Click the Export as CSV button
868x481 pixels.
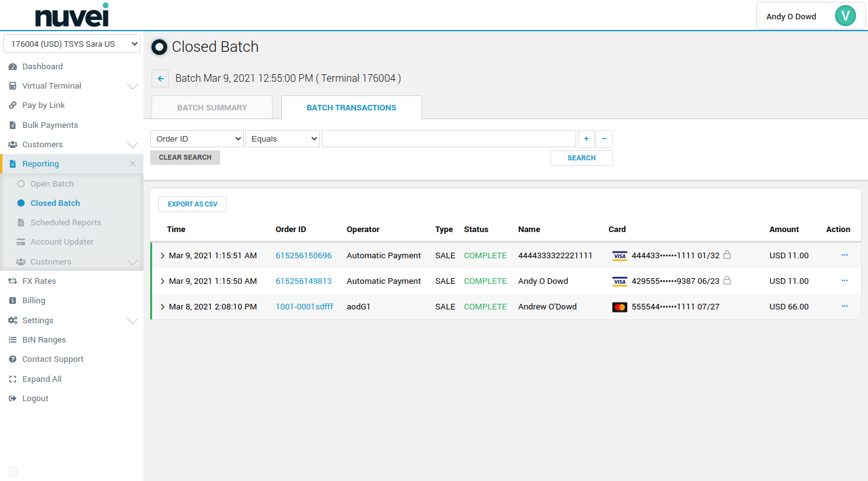click(193, 205)
